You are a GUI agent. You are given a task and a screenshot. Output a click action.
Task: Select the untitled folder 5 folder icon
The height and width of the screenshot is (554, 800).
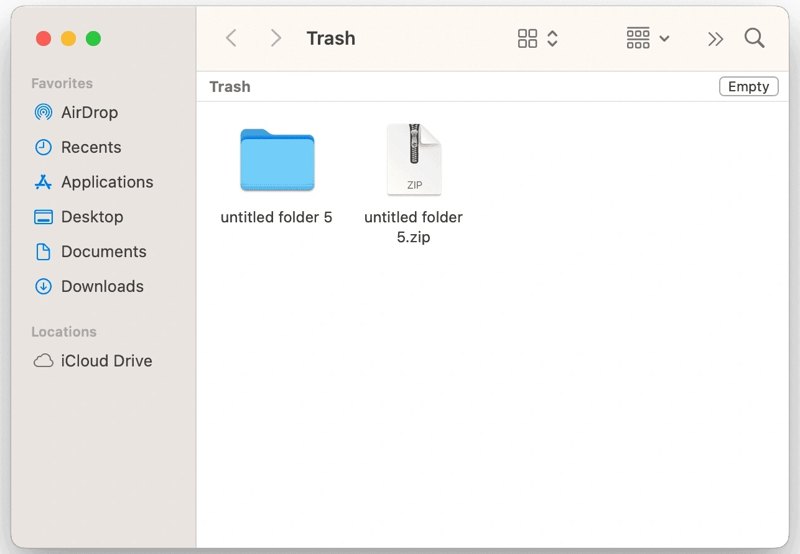[x=277, y=160]
